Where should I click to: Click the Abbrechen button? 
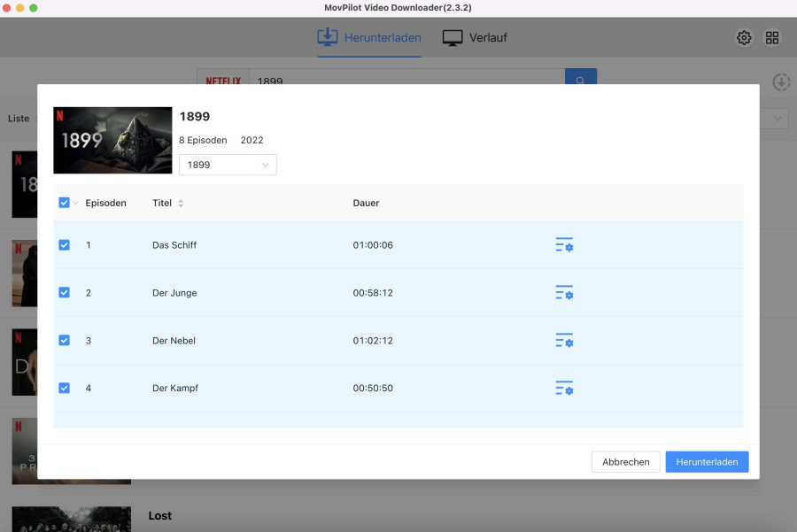click(x=626, y=462)
